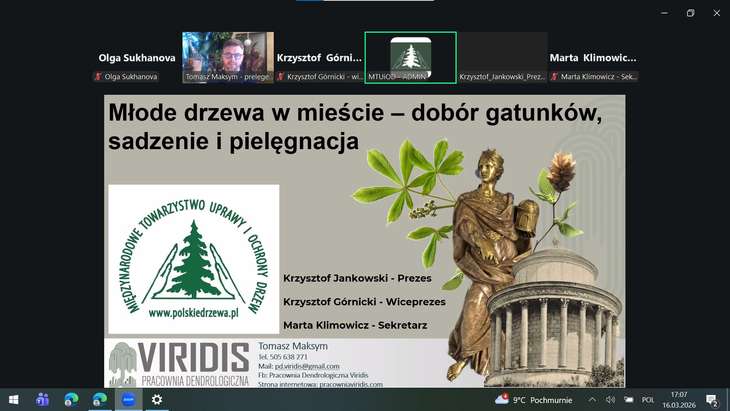
Task: Open the Windows Start menu
Action: pos(14,399)
